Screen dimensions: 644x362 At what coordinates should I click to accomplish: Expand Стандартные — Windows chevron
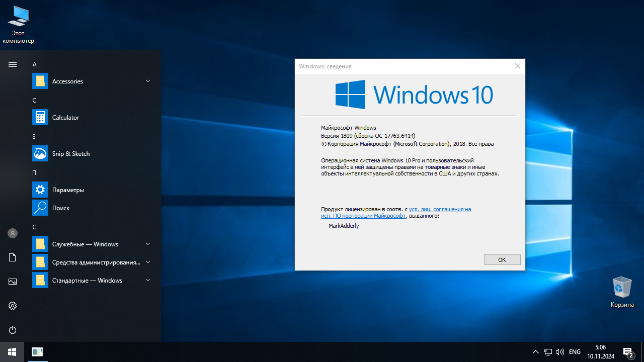click(148, 280)
